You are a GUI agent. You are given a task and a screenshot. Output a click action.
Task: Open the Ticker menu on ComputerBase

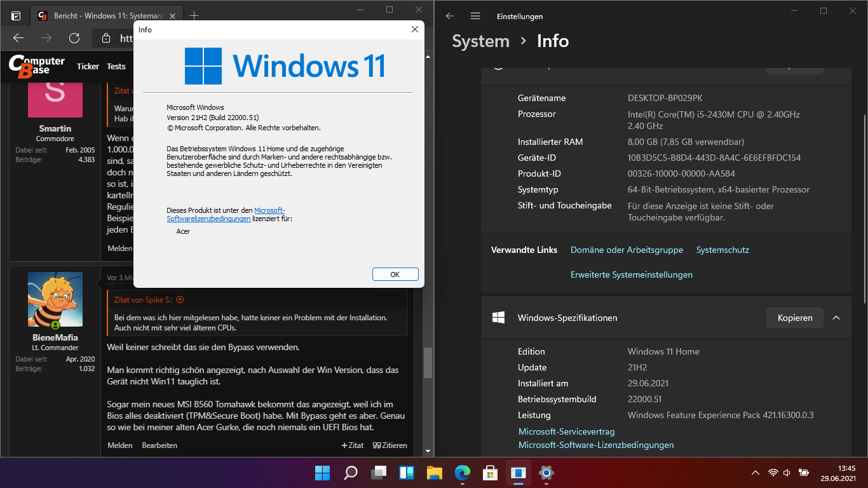[88, 66]
